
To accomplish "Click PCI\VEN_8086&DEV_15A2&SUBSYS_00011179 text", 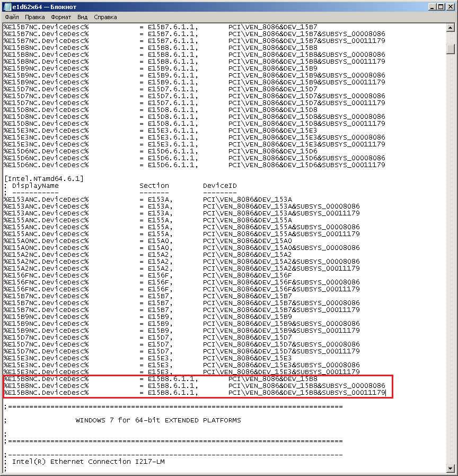I will click(x=281, y=269).
